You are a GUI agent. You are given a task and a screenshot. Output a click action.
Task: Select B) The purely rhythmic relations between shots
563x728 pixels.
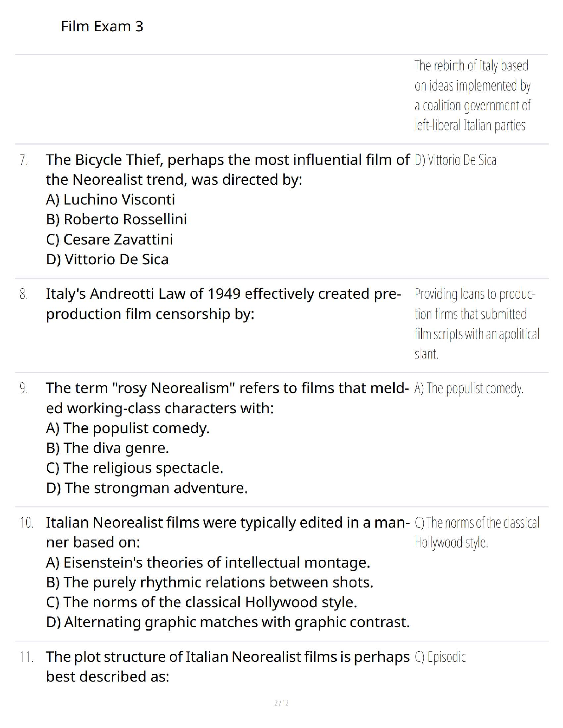(209, 582)
